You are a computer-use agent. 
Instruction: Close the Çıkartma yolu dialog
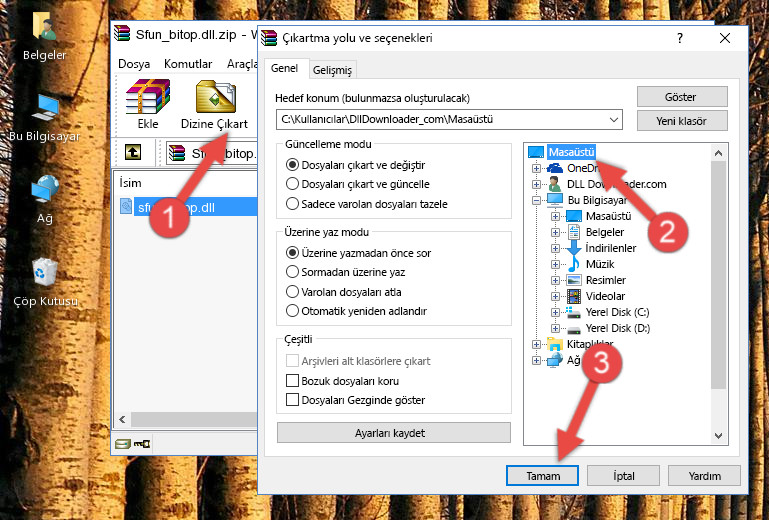pyautogui.click(x=725, y=38)
